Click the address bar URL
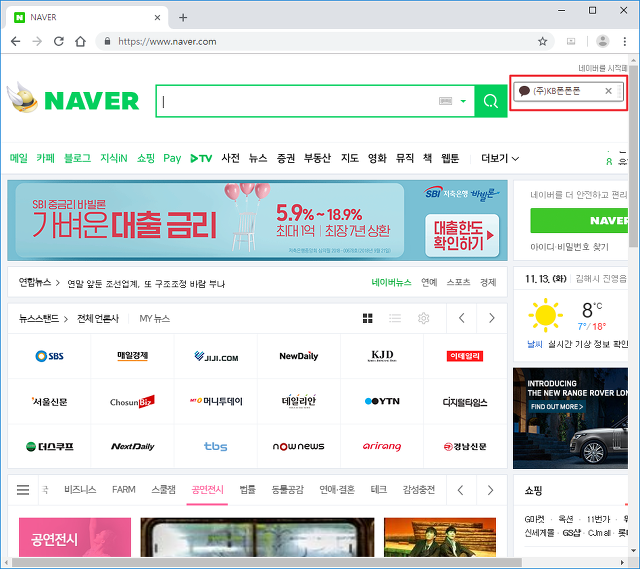640x569 pixels. click(x=167, y=42)
